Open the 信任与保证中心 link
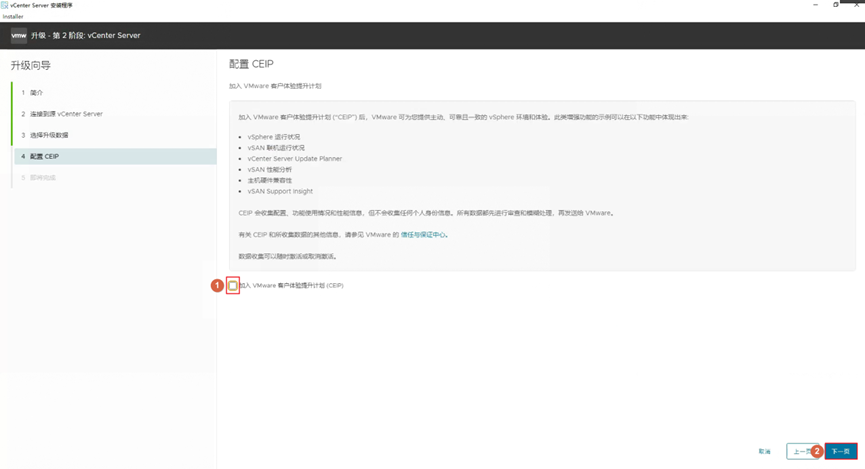The width and height of the screenshot is (865, 469). [x=423, y=234]
